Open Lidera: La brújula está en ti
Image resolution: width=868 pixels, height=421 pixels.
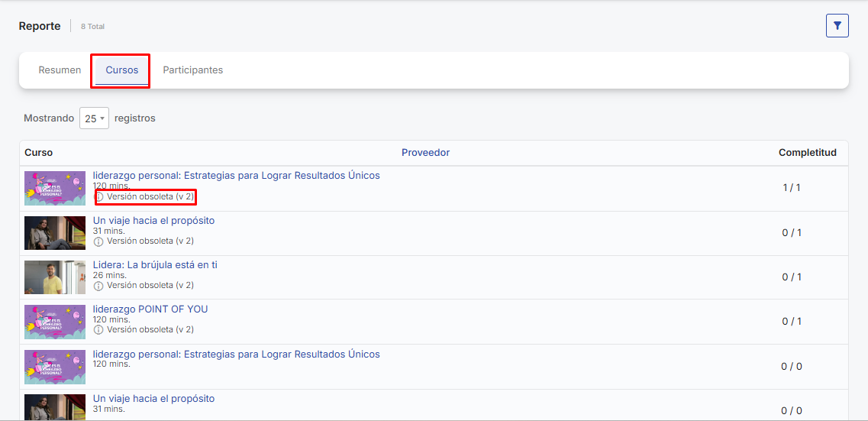click(x=155, y=265)
